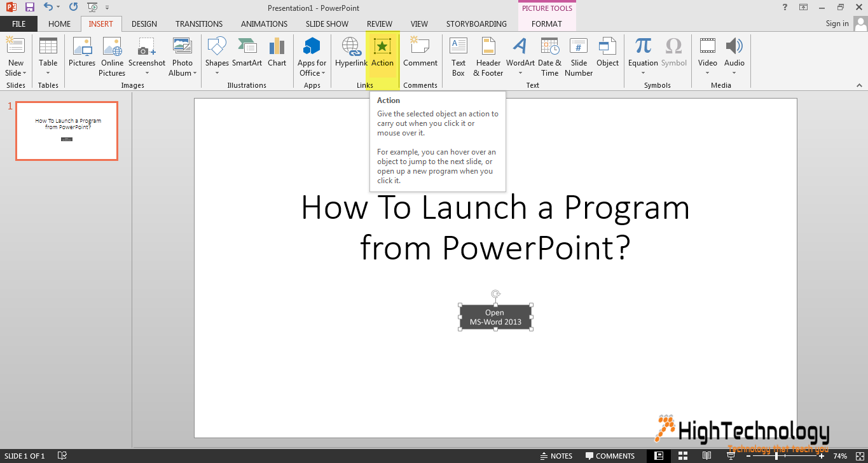Choose Online Pictures
Viewport: 868px width, 463px height.
tap(112, 57)
